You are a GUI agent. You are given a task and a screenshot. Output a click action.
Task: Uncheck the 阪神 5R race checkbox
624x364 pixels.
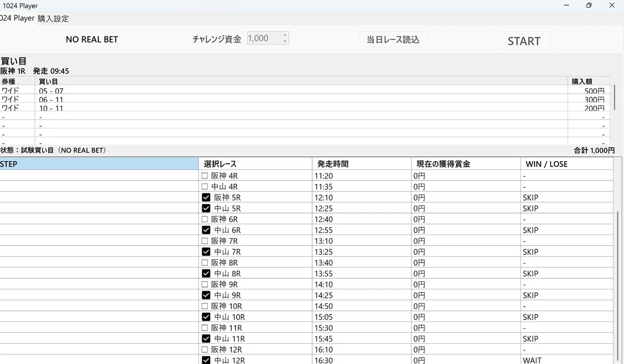coord(206,198)
